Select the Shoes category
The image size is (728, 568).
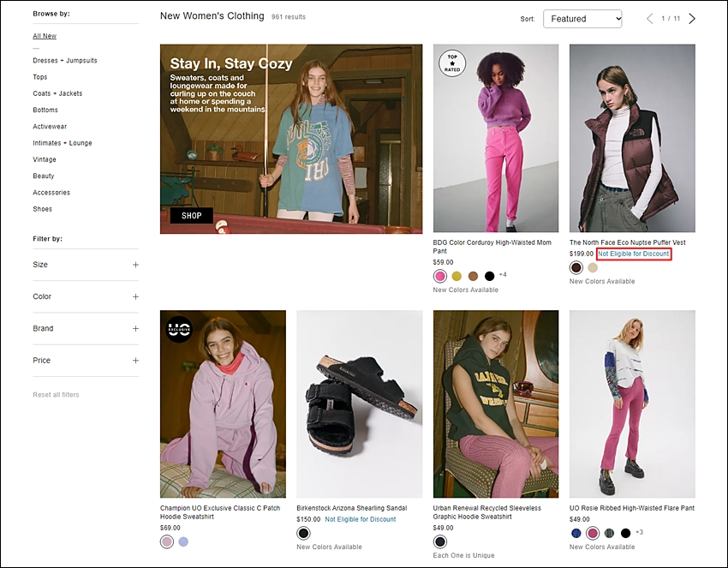(x=43, y=209)
